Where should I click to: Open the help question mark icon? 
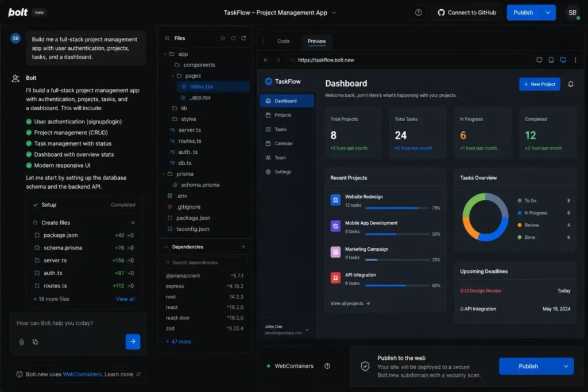418,13
